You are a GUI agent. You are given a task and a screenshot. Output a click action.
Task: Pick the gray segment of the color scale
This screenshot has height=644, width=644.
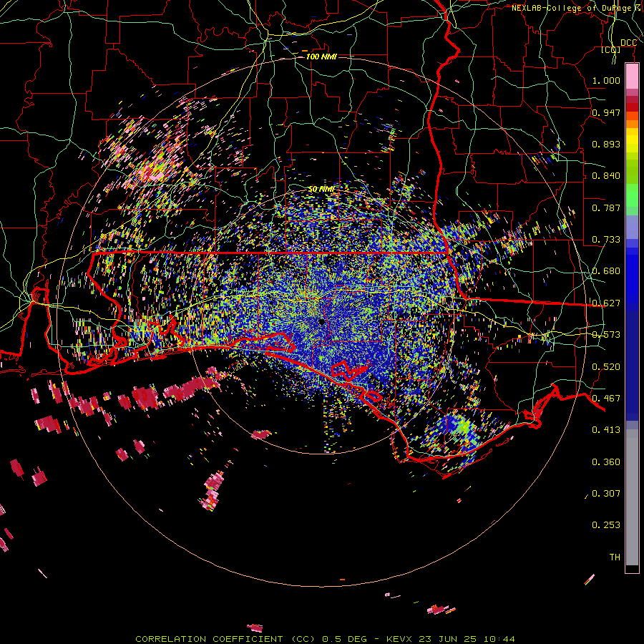click(632, 497)
